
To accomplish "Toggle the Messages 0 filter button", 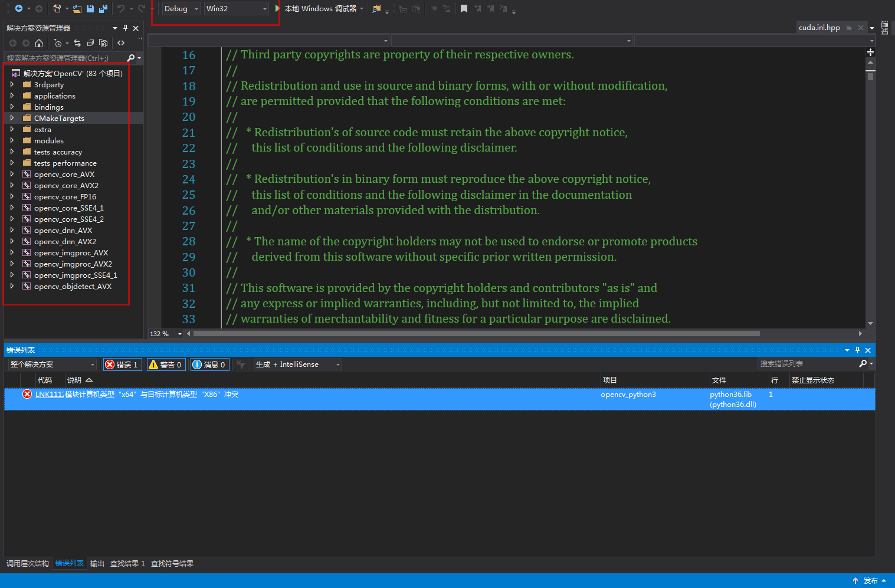I will 209,364.
